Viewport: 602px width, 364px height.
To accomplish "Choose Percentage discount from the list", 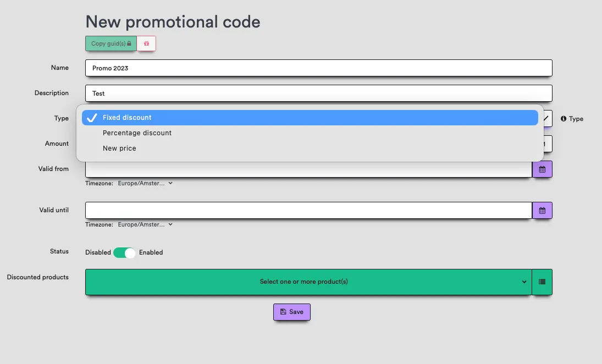I will coord(137,133).
